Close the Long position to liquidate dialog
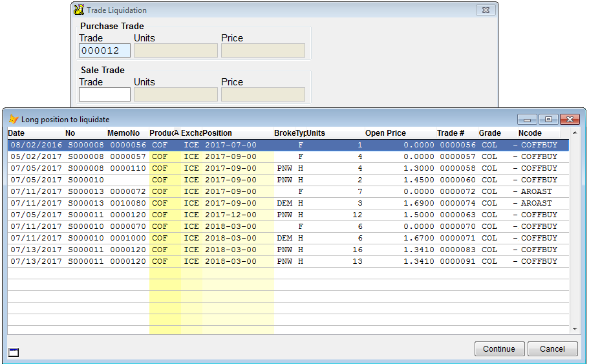 [570, 120]
